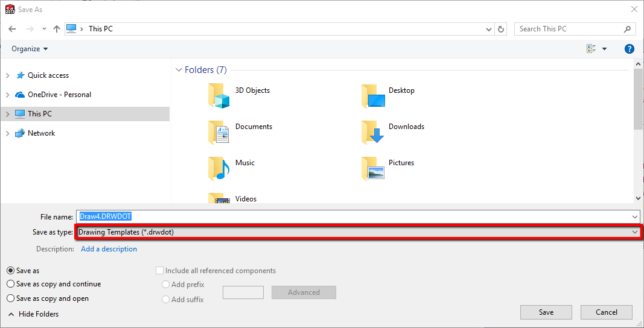Screen dimensions: 644x328
Task: Click the This PC monitor icon in address bar
Action: [x=71, y=29]
